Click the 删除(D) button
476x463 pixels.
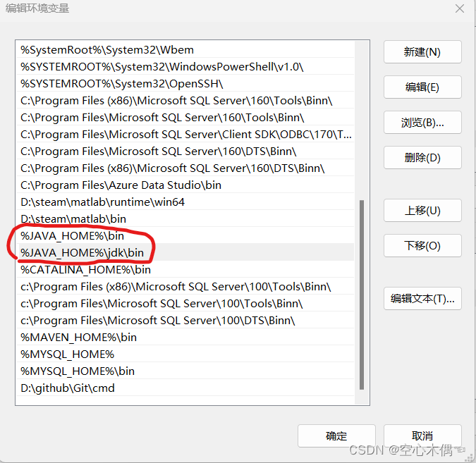point(422,158)
